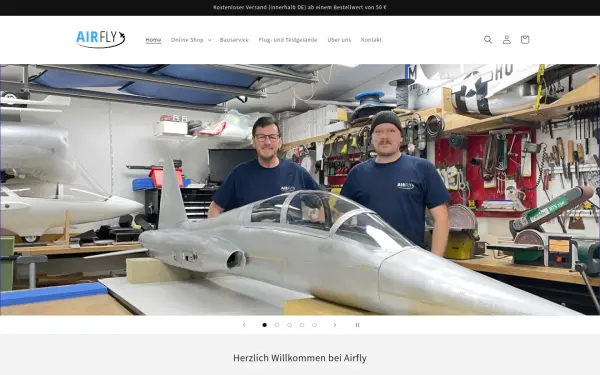
Task: Click the Airfly logo
Action: (x=101, y=39)
